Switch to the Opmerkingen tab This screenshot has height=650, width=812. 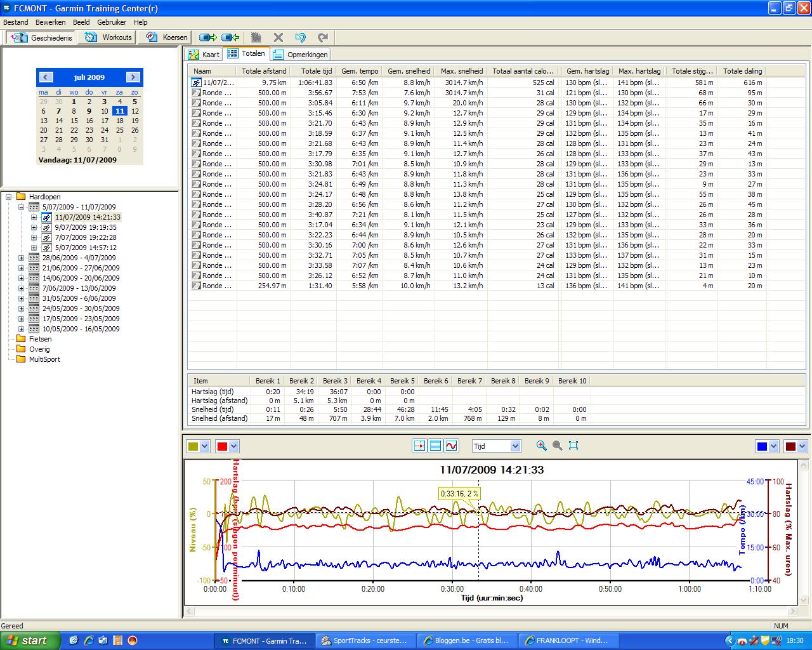[x=301, y=55]
